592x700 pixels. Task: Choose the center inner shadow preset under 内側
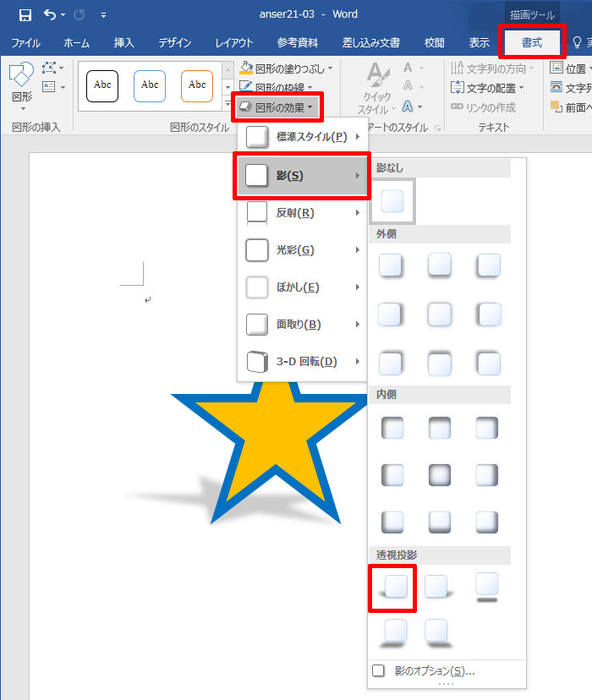[440, 475]
